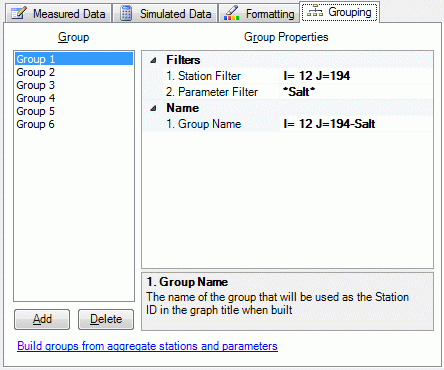Go to the Formatting tab

tap(259, 14)
